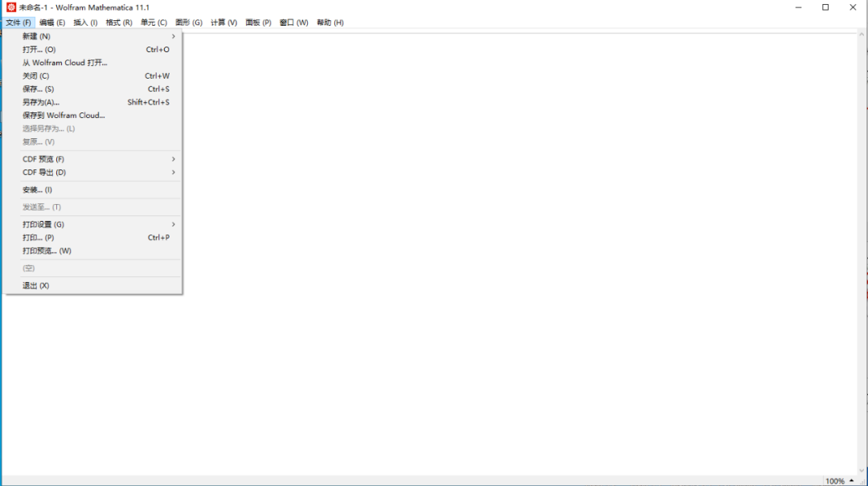Click the vertical scrollbar down arrow

[862, 471]
